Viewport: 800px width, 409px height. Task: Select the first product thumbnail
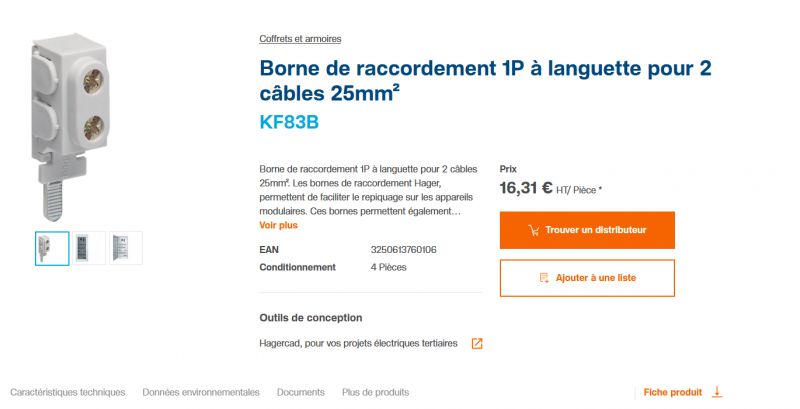(52, 248)
